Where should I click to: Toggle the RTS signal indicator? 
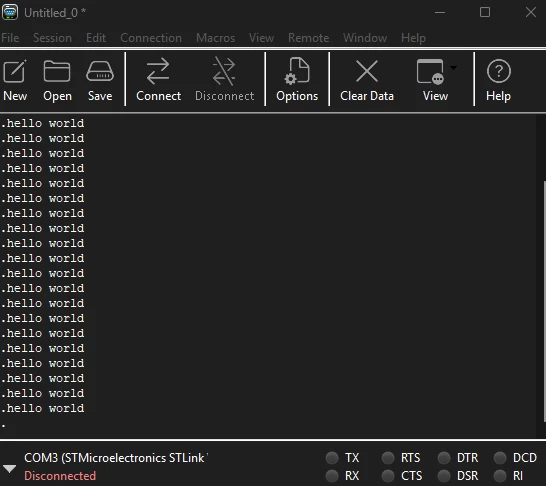(388, 458)
